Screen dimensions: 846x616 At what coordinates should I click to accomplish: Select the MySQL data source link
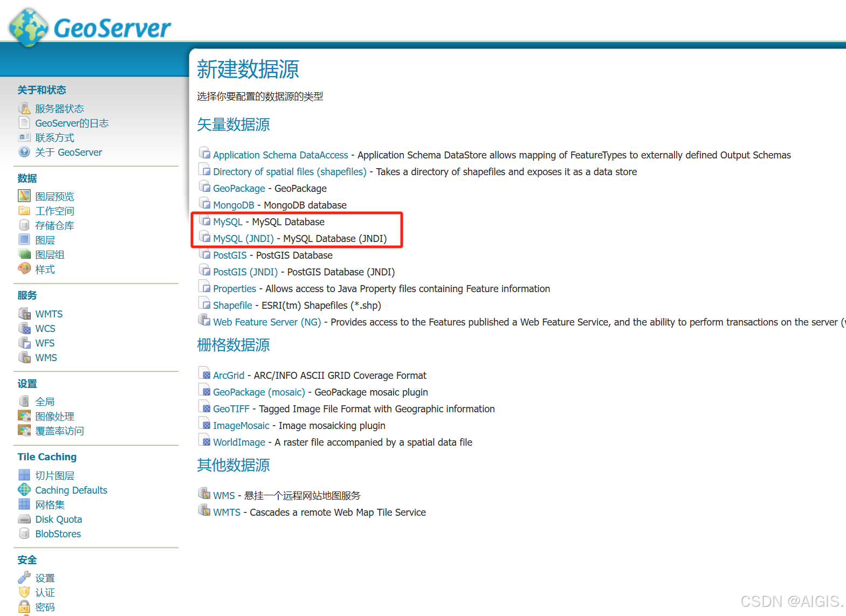(228, 222)
